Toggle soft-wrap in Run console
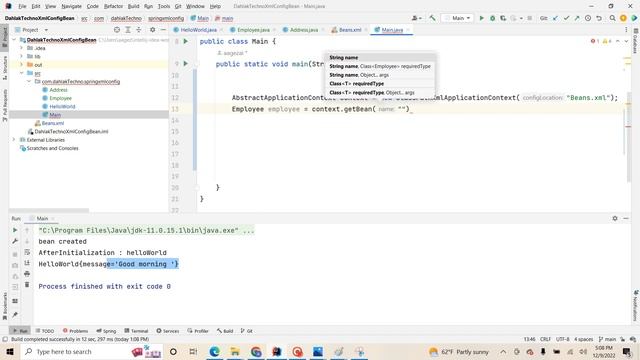Screen dimensions: 640x360 click(x=27, y=252)
